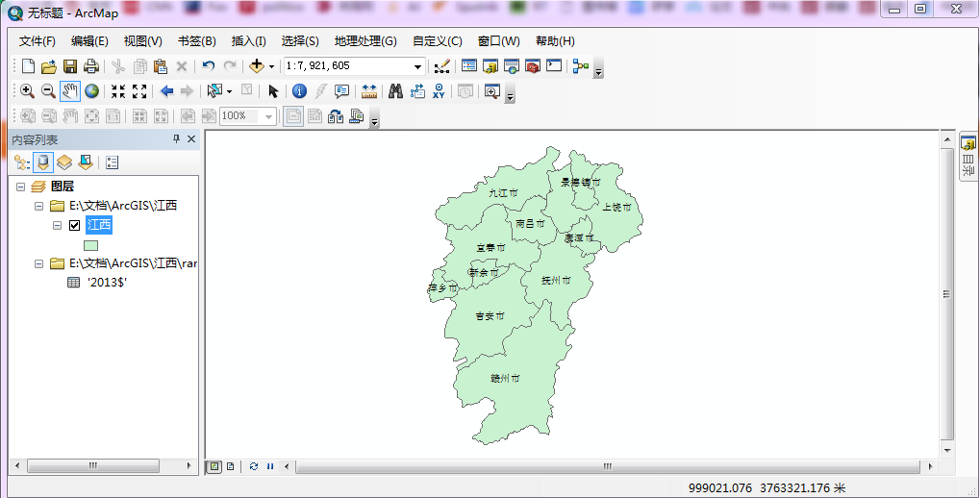This screenshot has width=980, height=498.
Task: Click the Go To XY icon
Action: click(x=439, y=91)
